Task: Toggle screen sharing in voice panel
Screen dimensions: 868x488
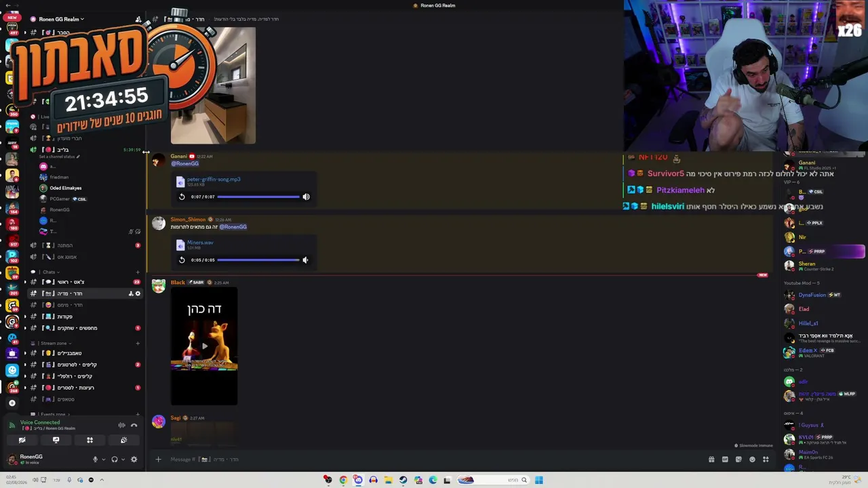Action: tap(56, 440)
